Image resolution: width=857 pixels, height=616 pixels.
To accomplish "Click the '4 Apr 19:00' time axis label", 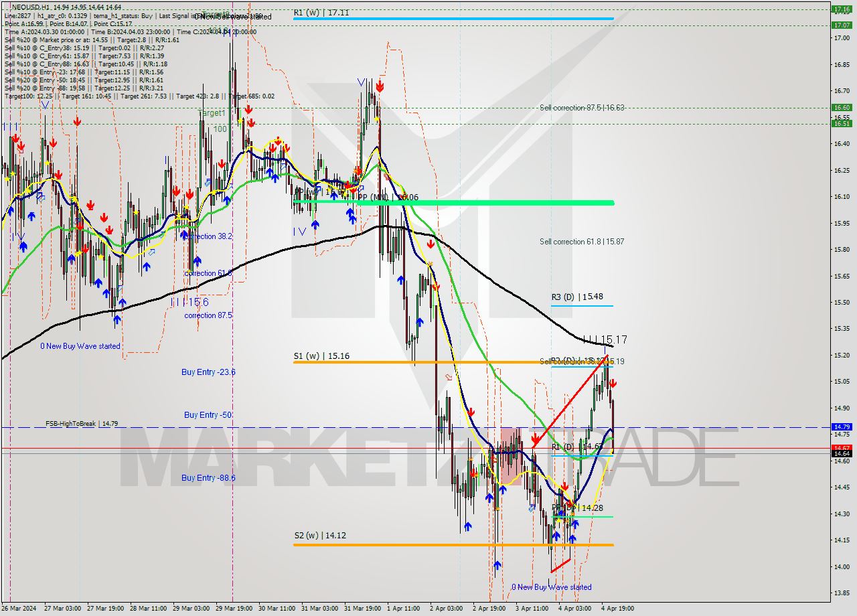I will 617,609.
